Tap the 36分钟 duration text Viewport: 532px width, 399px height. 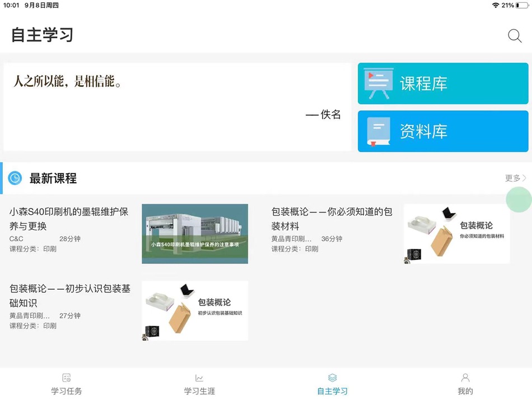(332, 239)
